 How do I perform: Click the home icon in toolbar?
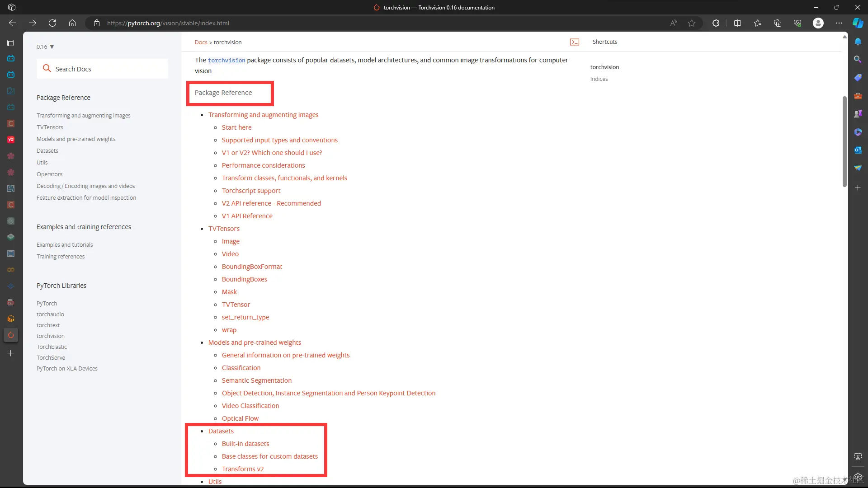click(x=72, y=23)
